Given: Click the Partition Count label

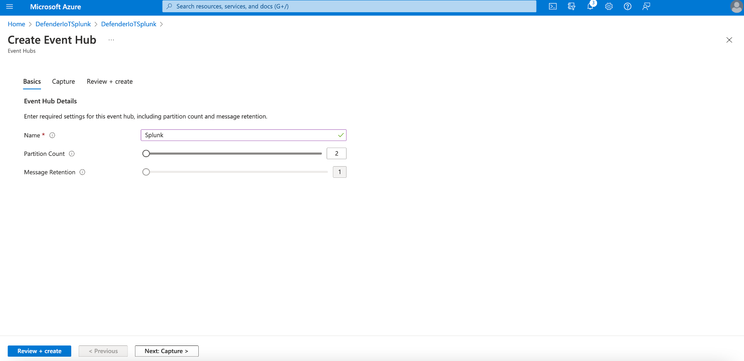Looking at the screenshot, I should pos(44,154).
